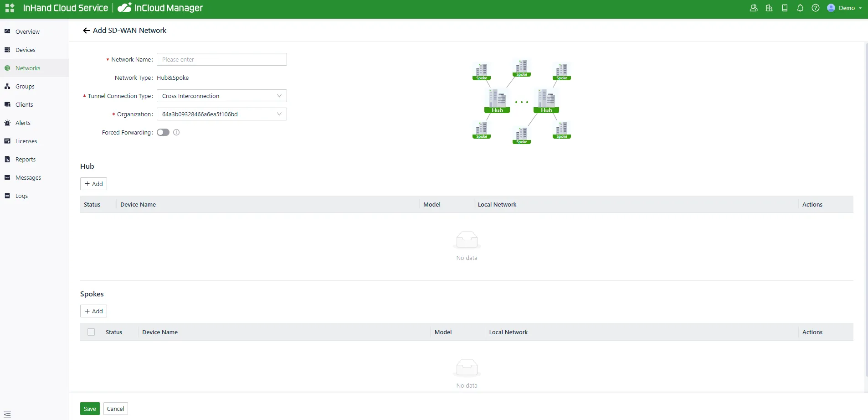Click the user accounts icon in header
Screen dimensions: 868x420
754,8
